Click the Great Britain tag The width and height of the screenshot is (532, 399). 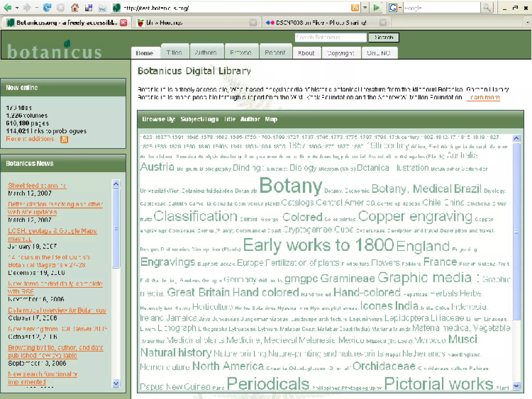(x=198, y=292)
